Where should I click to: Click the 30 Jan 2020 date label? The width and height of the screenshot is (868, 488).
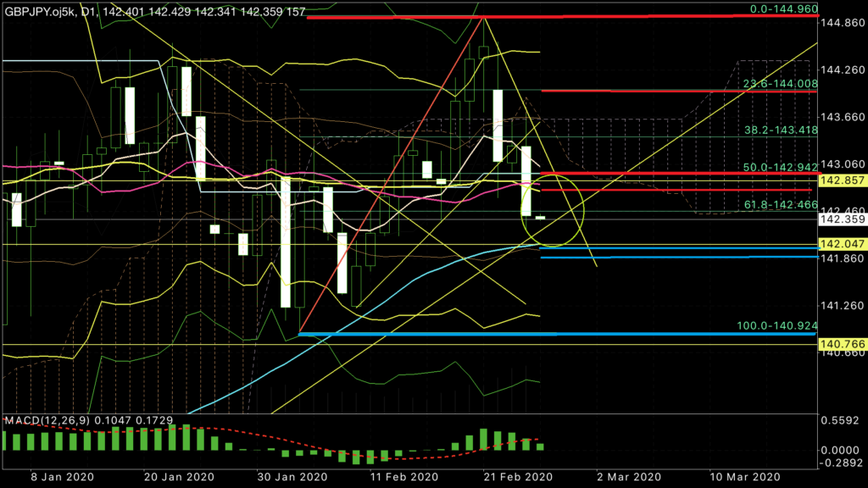[292, 477]
